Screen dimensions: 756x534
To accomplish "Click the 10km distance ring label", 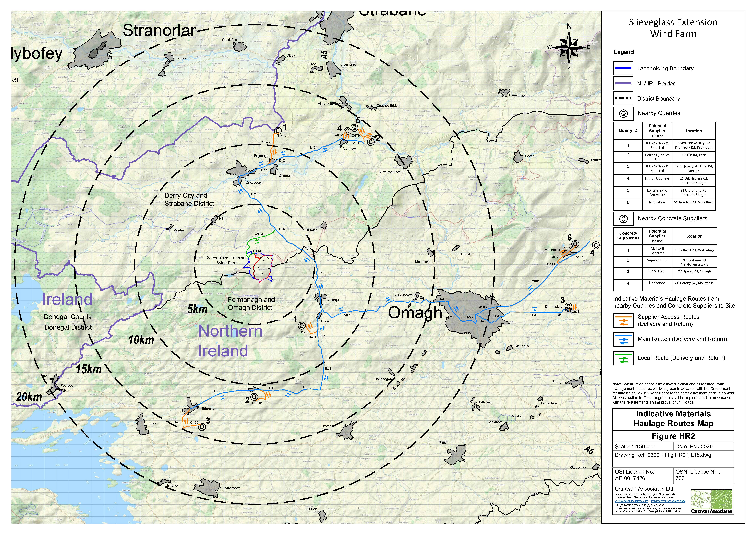I will (x=141, y=340).
